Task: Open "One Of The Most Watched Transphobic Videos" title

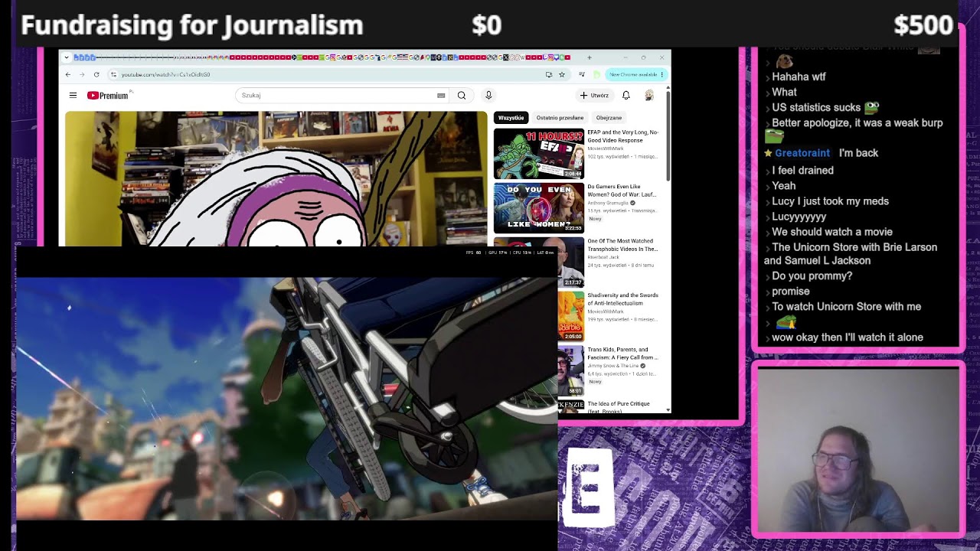Action: point(622,245)
